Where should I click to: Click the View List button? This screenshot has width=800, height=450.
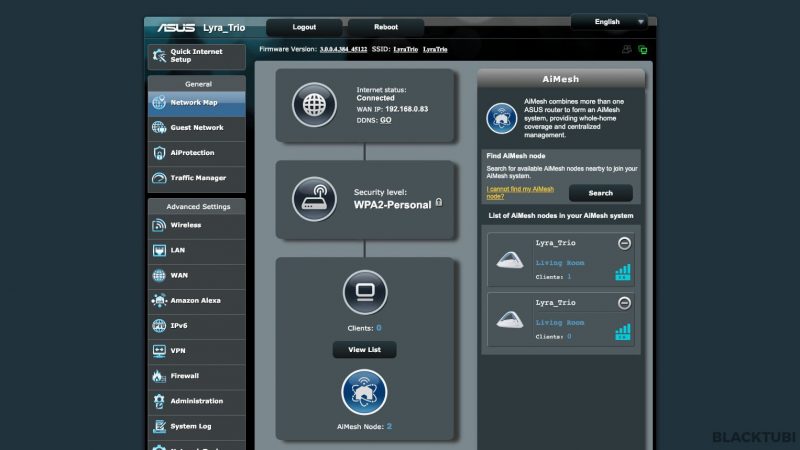pyautogui.click(x=364, y=350)
